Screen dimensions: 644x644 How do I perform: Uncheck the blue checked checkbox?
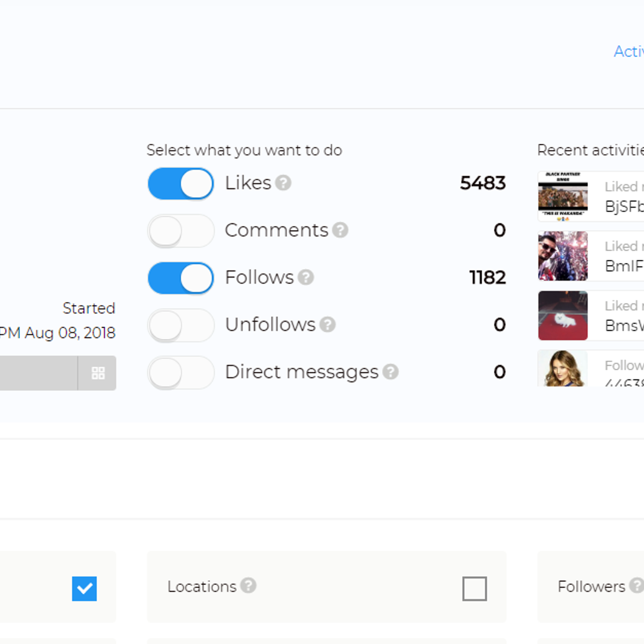tap(84, 589)
